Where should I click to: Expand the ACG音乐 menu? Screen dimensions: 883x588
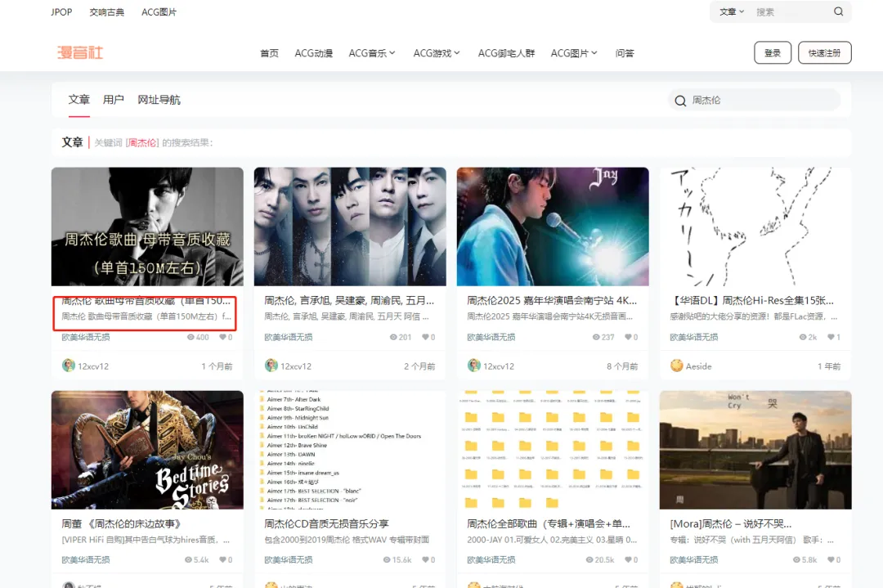coord(372,53)
